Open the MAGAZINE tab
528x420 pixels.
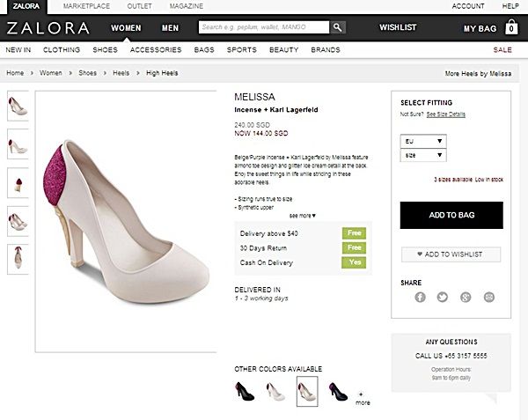(x=187, y=6)
